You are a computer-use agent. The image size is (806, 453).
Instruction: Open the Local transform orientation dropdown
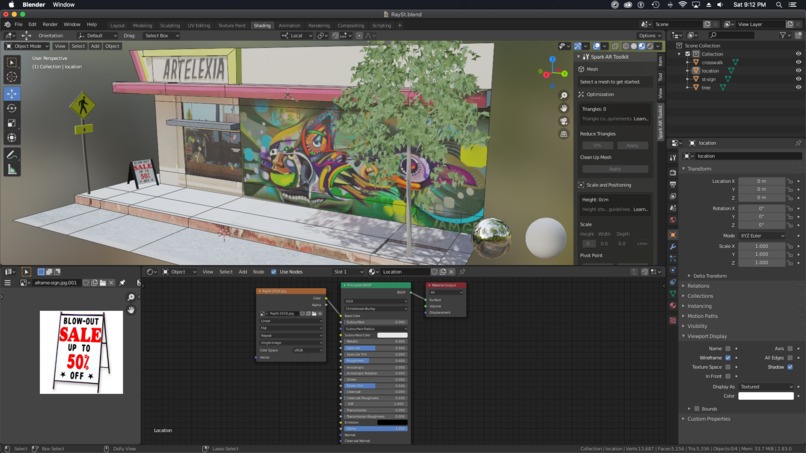coord(298,35)
